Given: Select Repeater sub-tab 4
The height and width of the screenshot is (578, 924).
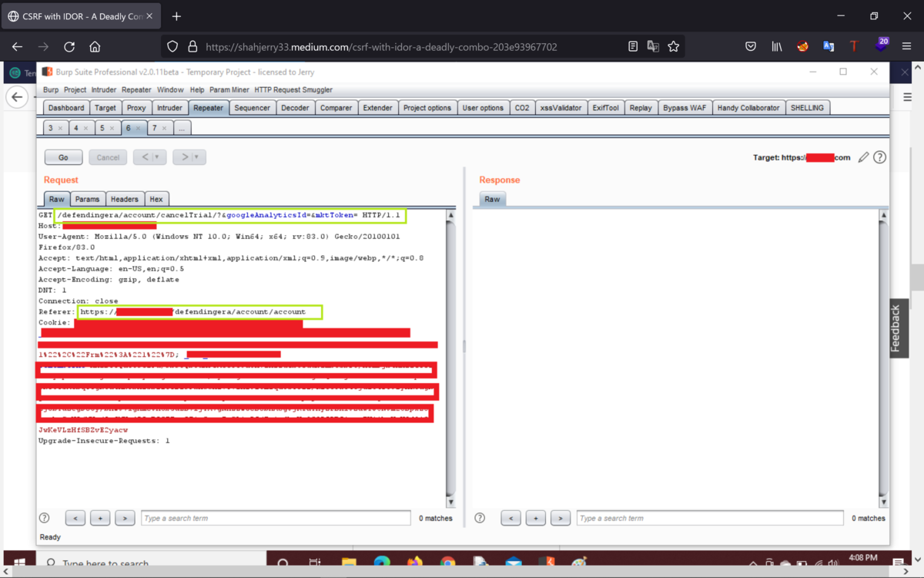Looking at the screenshot, I should [76, 128].
